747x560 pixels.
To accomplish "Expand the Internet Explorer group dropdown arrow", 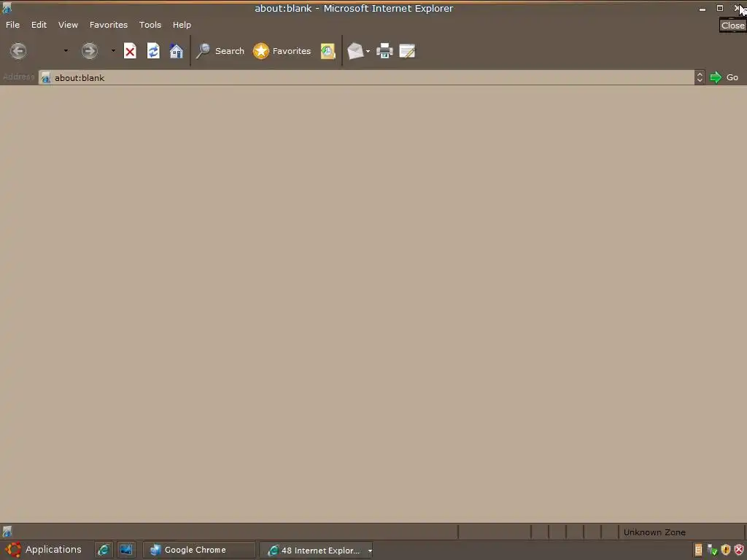I will pos(370,551).
